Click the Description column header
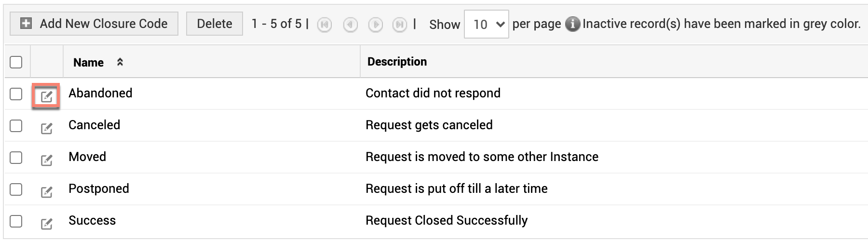The height and width of the screenshot is (242, 868). click(397, 62)
